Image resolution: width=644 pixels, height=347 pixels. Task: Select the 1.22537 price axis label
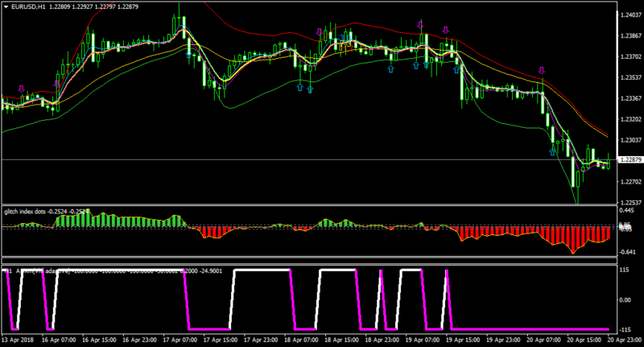(x=631, y=202)
